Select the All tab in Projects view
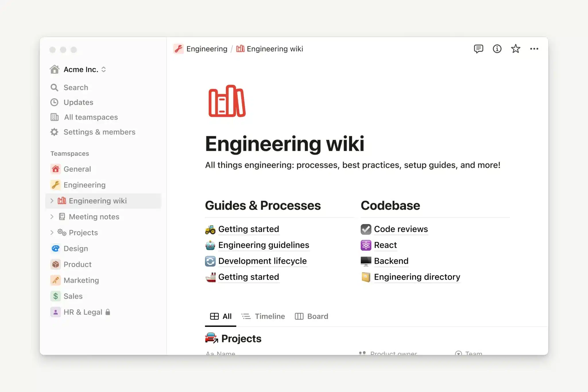 (x=221, y=316)
